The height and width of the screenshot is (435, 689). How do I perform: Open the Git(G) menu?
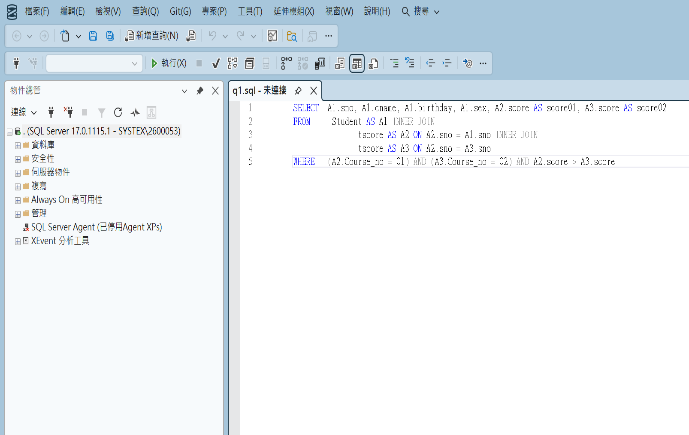coord(180,11)
